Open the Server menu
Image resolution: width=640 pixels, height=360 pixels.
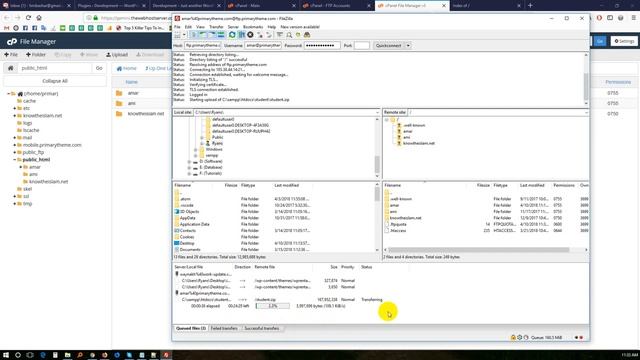tap(233, 27)
